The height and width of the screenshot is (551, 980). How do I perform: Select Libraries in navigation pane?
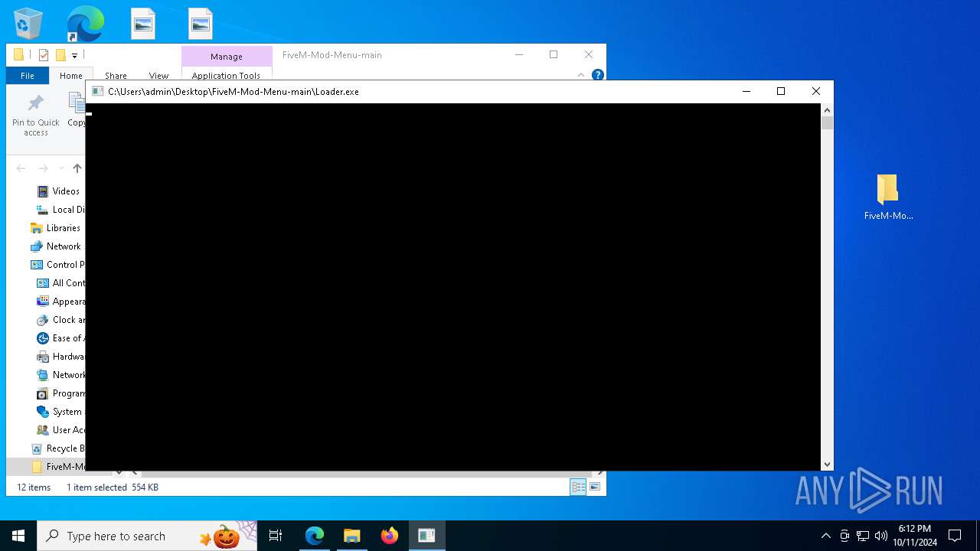pyautogui.click(x=57, y=228)
